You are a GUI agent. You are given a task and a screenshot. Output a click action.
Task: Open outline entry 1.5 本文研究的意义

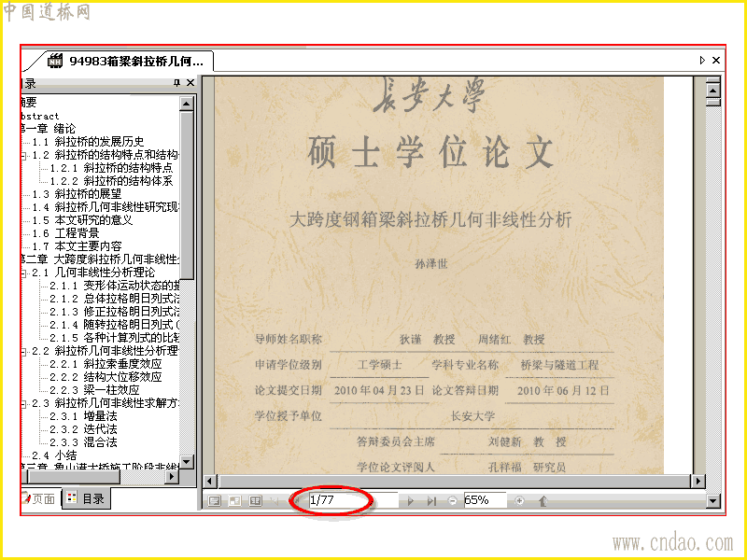pos(82,220)
